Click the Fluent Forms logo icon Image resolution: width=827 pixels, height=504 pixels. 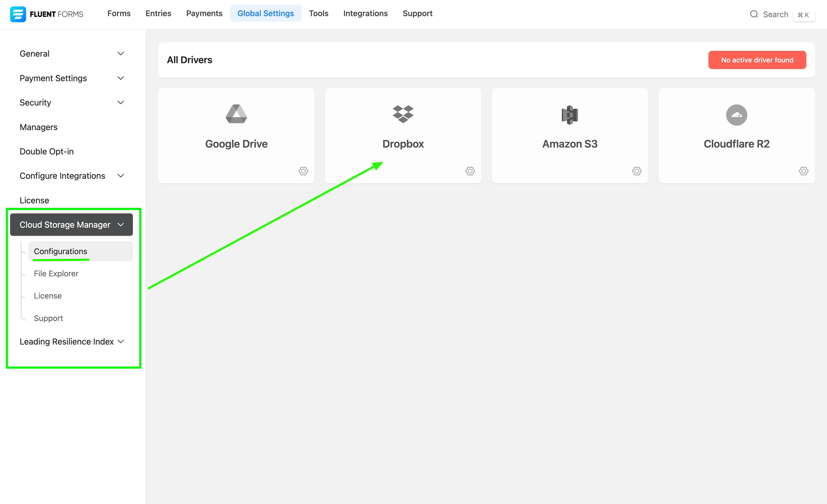click(18, 14)
